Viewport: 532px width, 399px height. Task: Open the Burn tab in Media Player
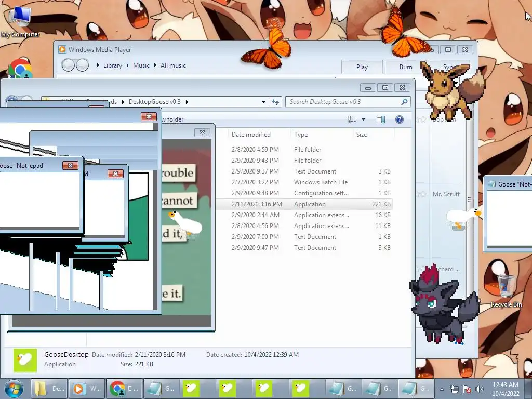(405, 67)
